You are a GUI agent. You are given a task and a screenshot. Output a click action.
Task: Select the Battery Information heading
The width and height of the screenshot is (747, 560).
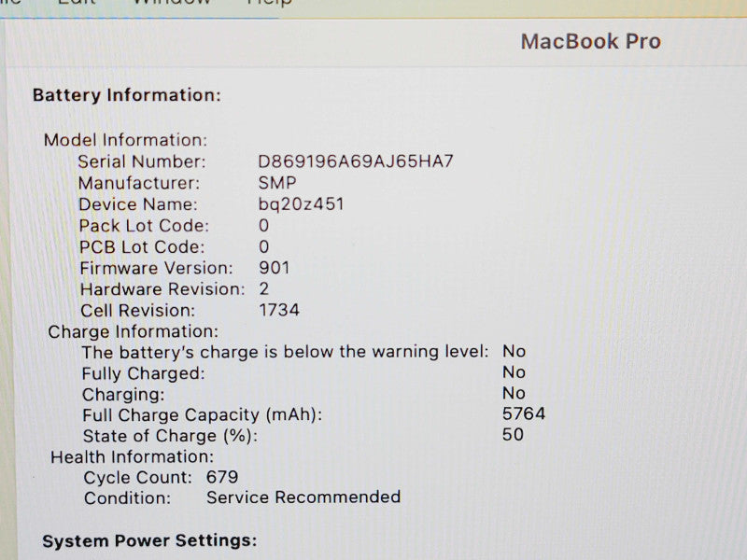[127, 95]
